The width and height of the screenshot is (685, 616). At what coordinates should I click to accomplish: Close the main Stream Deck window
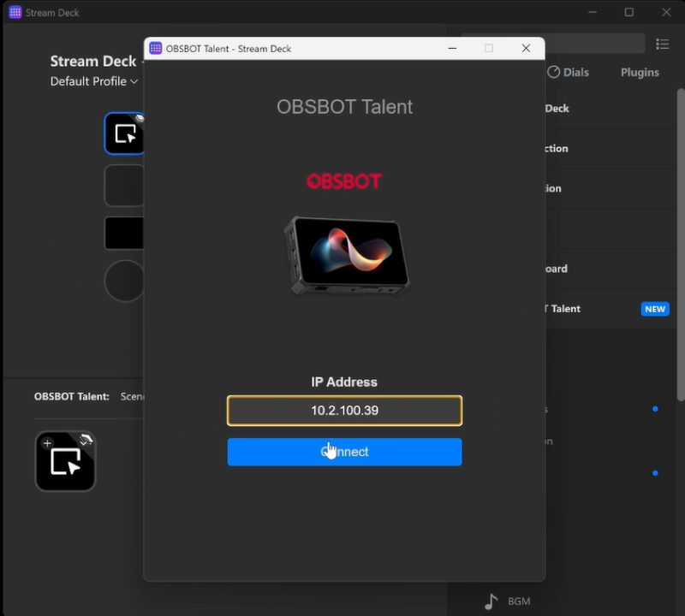point(666,12)
